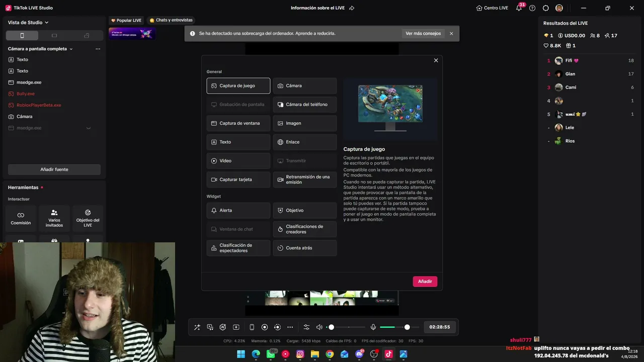Select Enlace source type
This screenshot has height=362, width=644.
pyautogui.click(x=305, y=142)
